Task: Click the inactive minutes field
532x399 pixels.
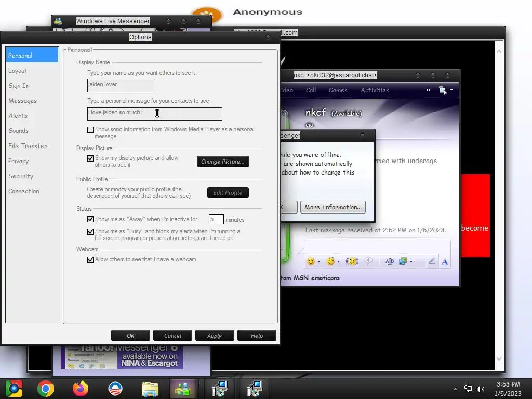Action: 216,219
